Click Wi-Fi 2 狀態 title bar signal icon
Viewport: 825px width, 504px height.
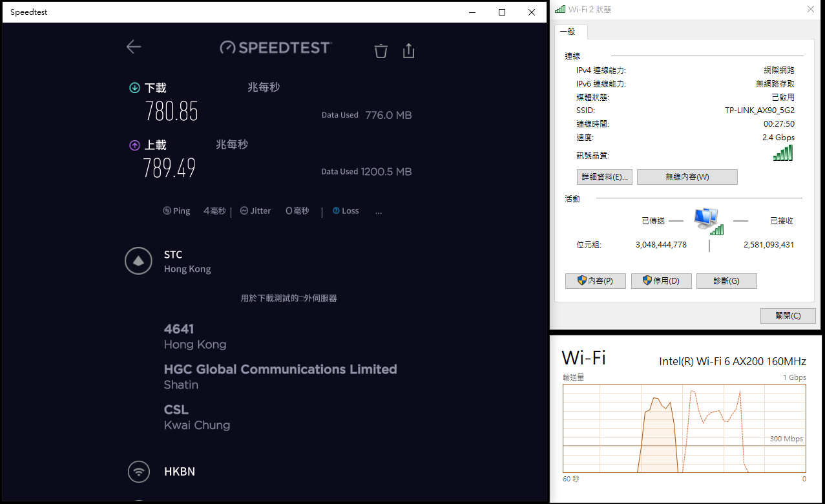[559, 9]
